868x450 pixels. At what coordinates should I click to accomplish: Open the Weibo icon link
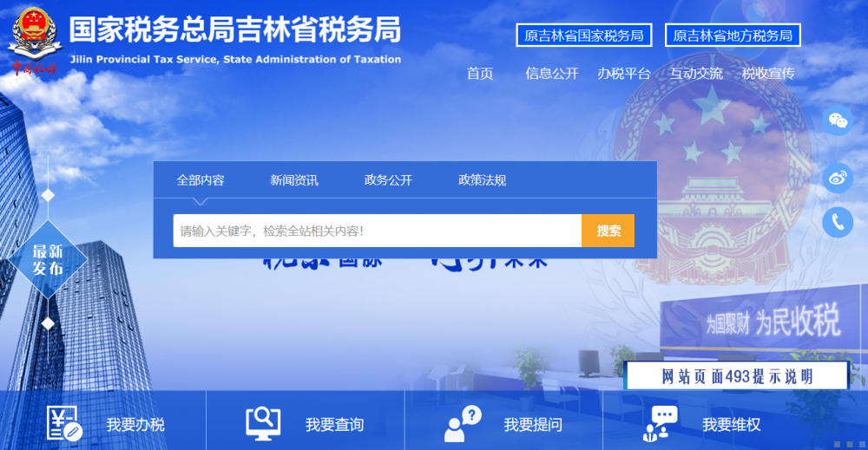[838, 179]
